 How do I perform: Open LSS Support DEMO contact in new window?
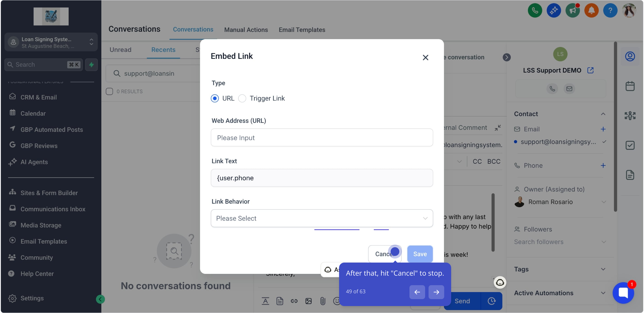click(590, 70)
